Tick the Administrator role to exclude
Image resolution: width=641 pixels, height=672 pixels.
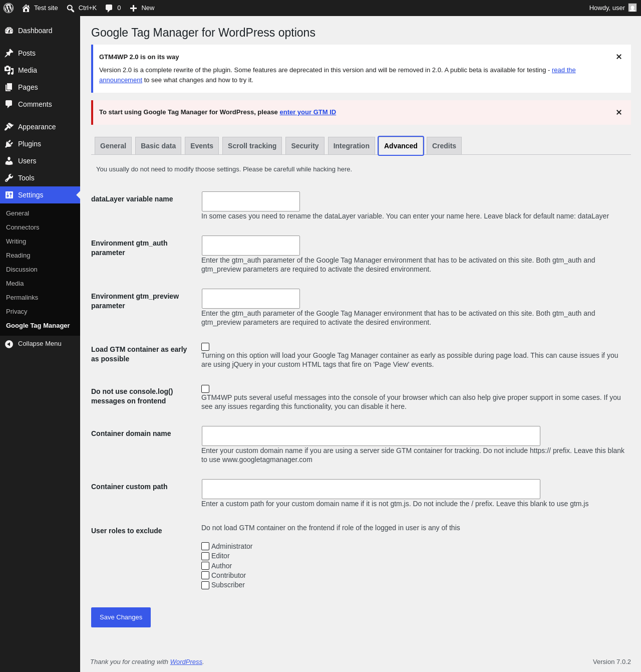[205, 546]
